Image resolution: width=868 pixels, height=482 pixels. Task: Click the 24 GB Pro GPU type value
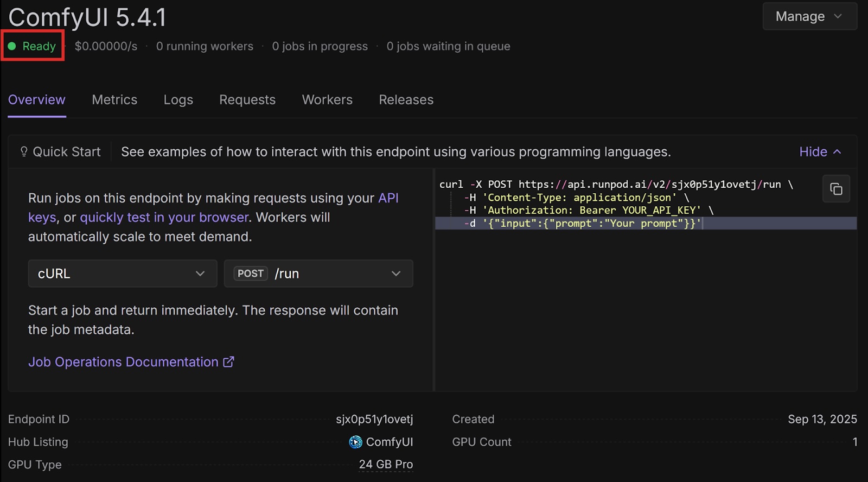pos(386,465)
